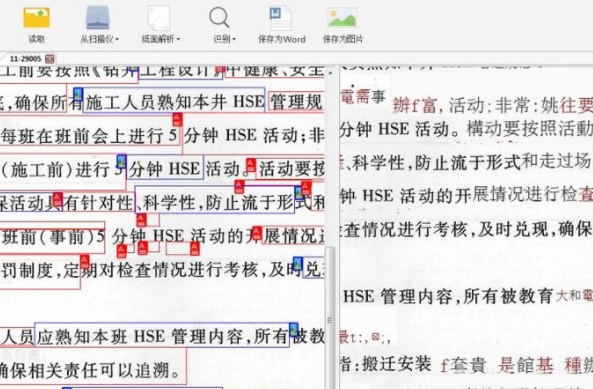Open the 识别 dropdown arrow
Image resolution: width=593 pixels, height=389 pixels.
tap(234, 39)
